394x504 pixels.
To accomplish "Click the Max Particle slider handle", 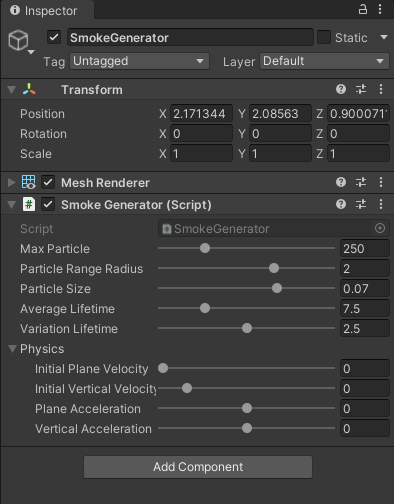I will point(205,248).
